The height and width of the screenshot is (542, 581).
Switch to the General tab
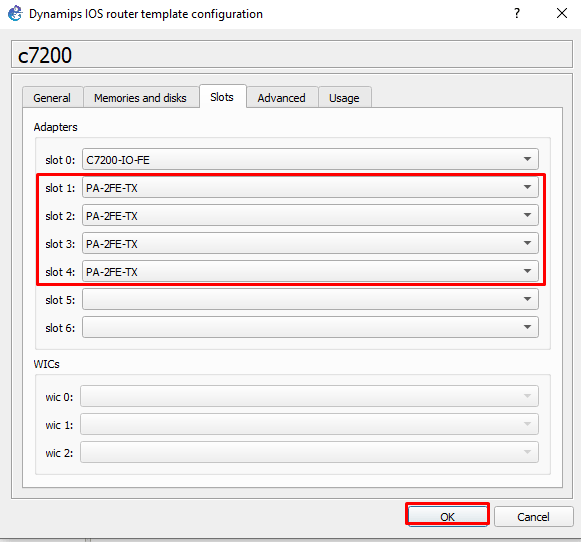[52, 98]
